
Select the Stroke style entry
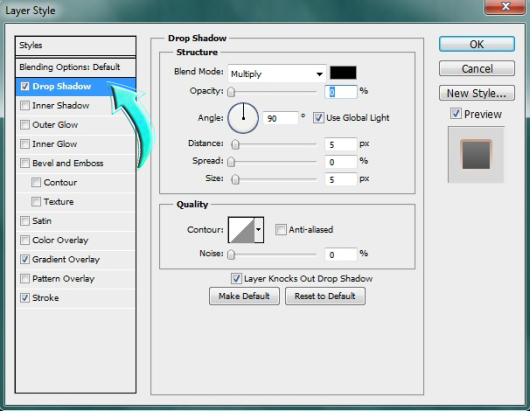coord(76,298)
